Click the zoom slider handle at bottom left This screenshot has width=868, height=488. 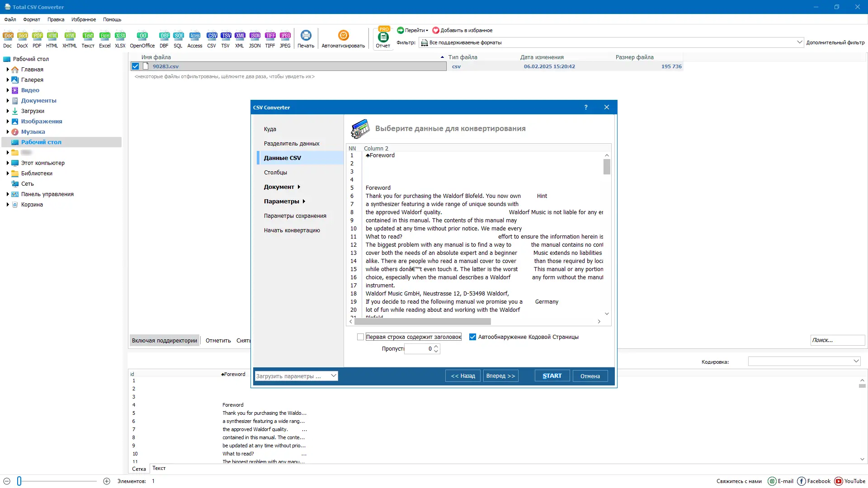coord(19,481)
